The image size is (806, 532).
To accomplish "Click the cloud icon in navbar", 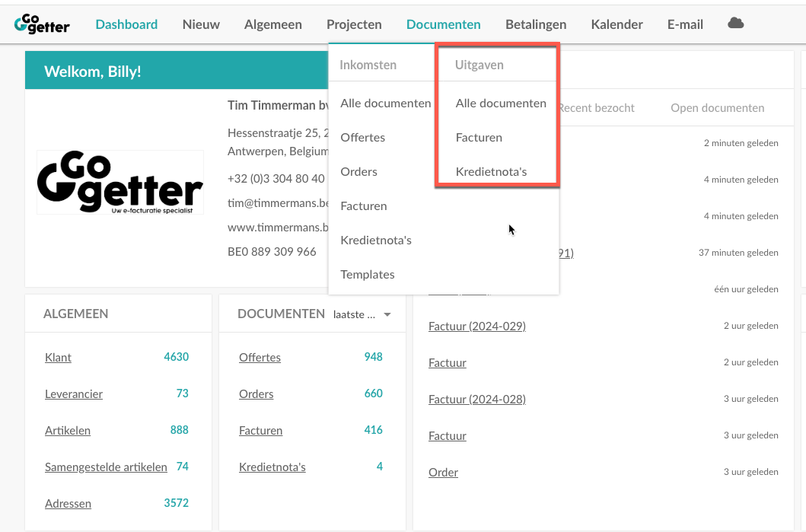I will coord(735,23).
